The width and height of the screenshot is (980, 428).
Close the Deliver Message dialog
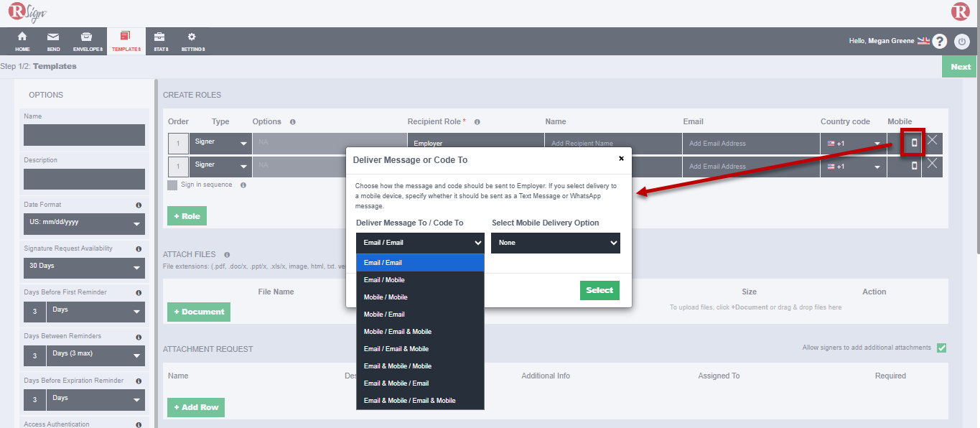[x=621, y=159]
